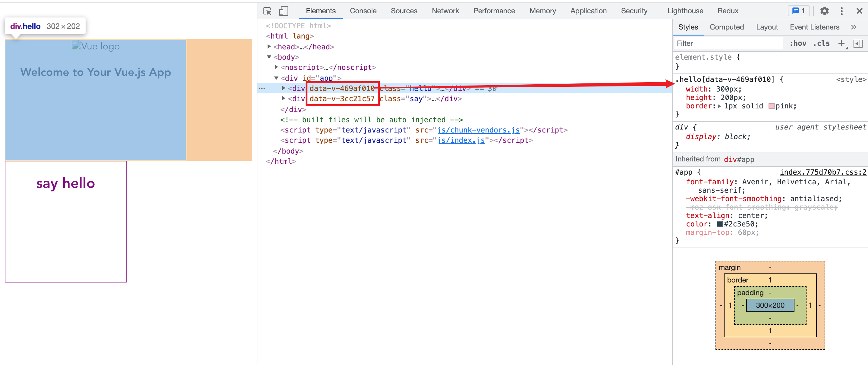Expand the head element node
Screen dimensions: 868x365
(269, 46)
